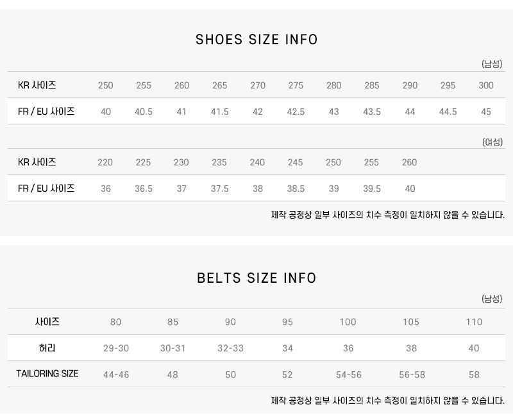This screenshot has height=420, width=513.
Task: Select tailoring size 54-56
Action: (348, 374)
